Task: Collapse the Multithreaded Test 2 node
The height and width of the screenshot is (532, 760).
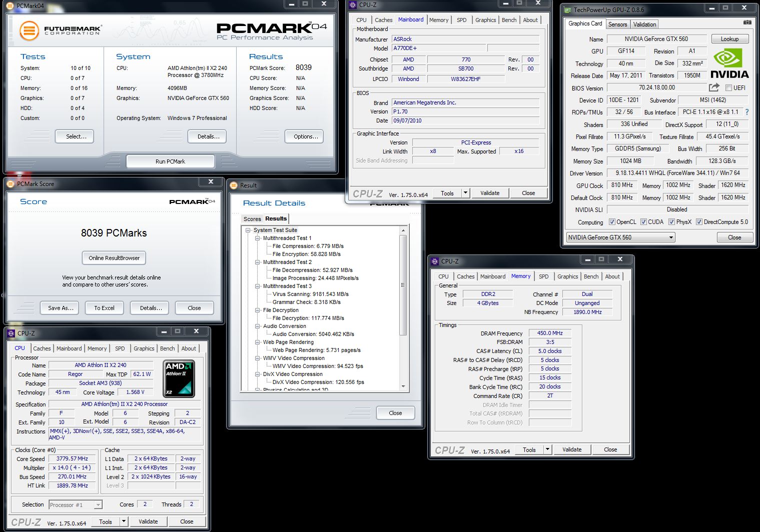Action: (257, 262)
